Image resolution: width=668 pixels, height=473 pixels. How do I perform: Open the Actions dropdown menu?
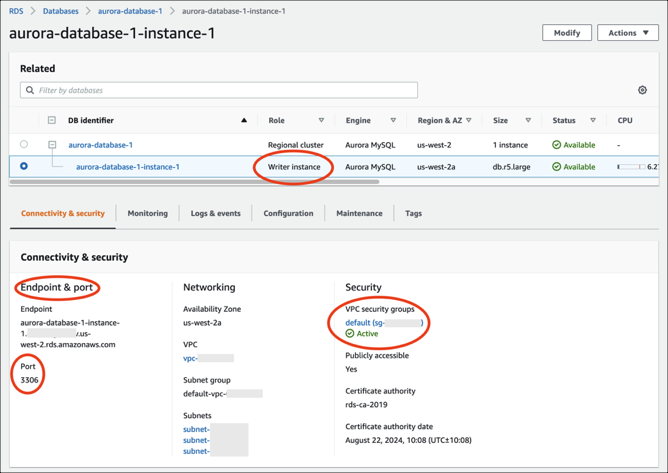click(627, 33)
